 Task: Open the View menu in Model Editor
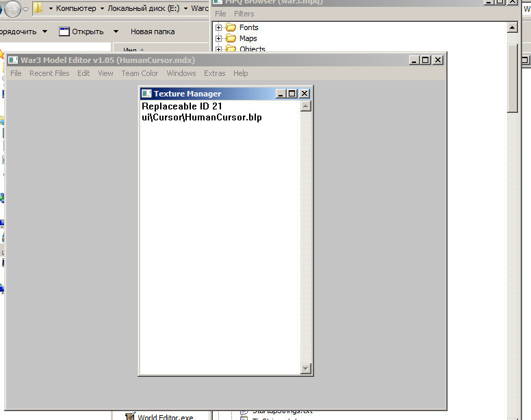pyautogui.click(x=105, y=73)
